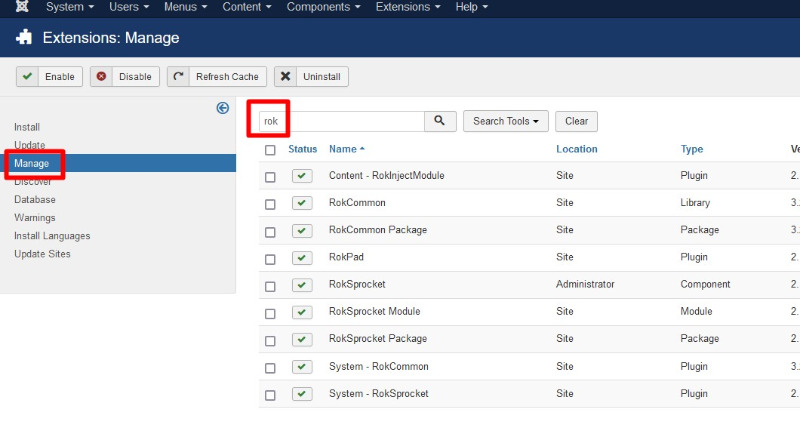Click 'Library' type cell
800x427 pixels.
695,203
